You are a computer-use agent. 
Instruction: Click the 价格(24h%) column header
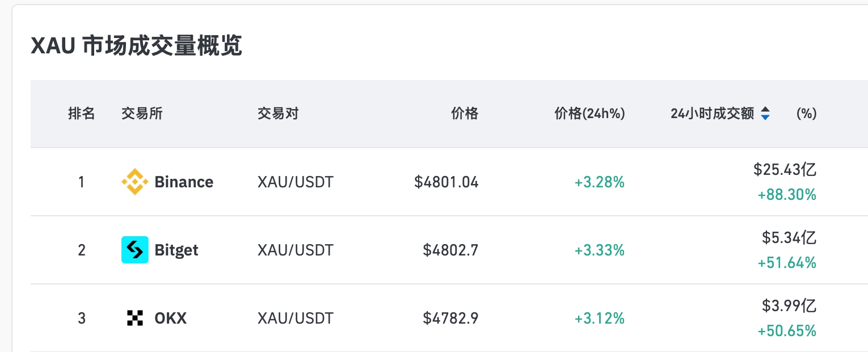pos(589,114)
